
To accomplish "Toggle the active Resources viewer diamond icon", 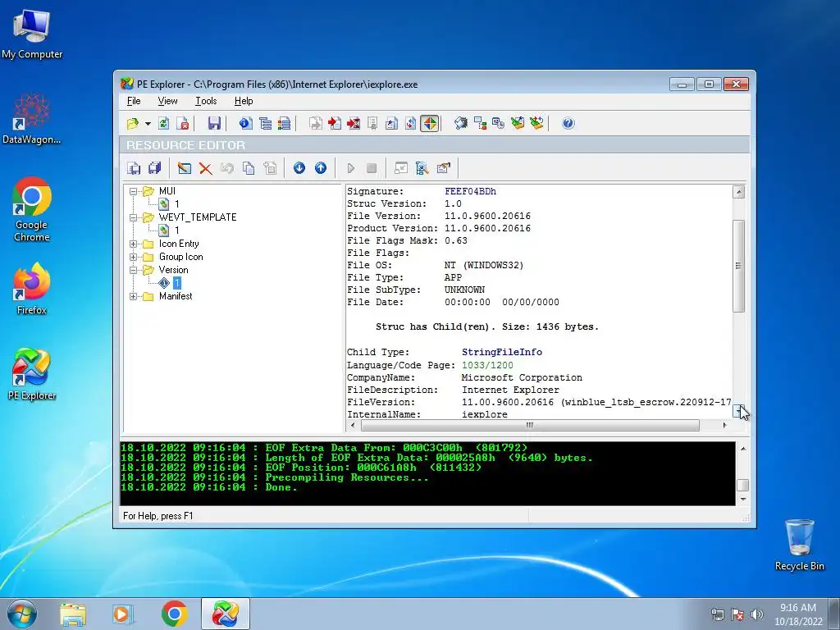I will pyautogui.click(x=430, y=124).
